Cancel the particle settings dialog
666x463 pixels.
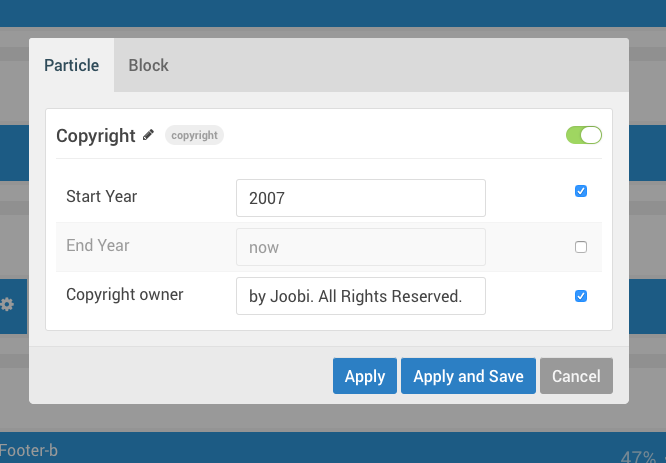tap(576, 376)
